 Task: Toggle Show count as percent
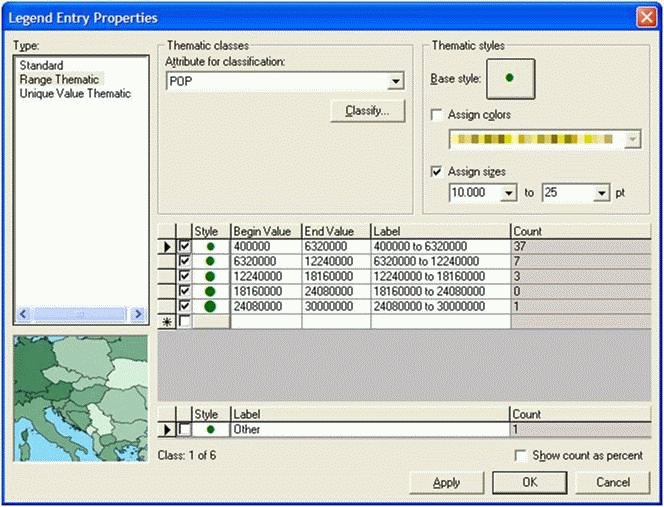(520, 456)
